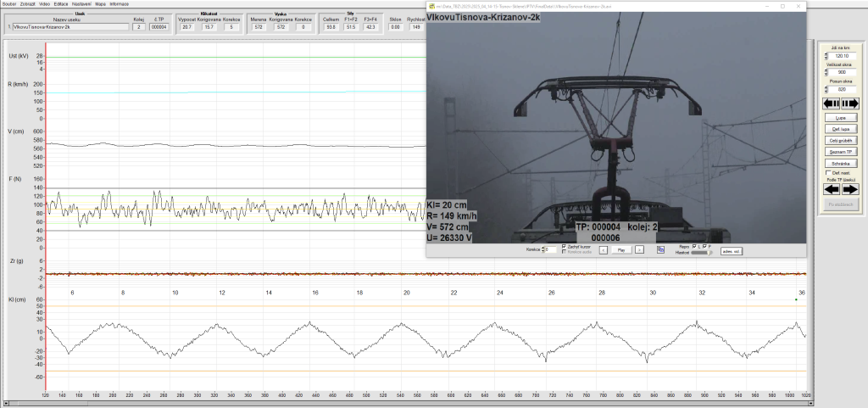Click the č.TP field showing 000004

(159, 26)
